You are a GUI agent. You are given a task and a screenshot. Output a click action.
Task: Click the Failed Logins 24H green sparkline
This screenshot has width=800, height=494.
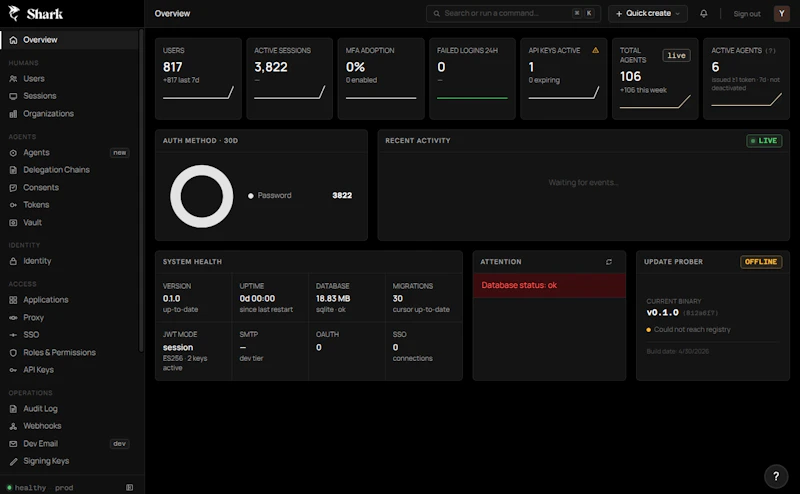tap(472, 97)
